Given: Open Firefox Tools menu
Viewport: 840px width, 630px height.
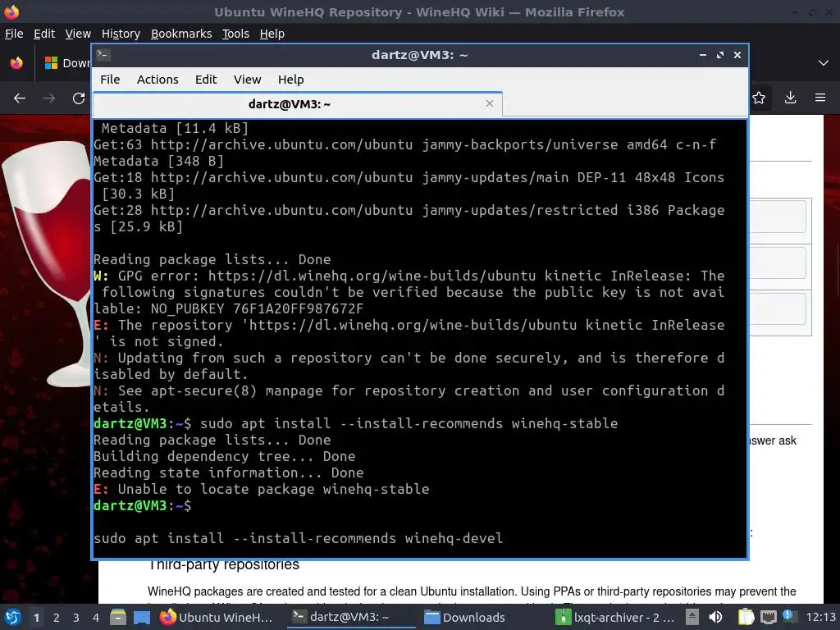Looking at the screenshot, I should (235, 34).
